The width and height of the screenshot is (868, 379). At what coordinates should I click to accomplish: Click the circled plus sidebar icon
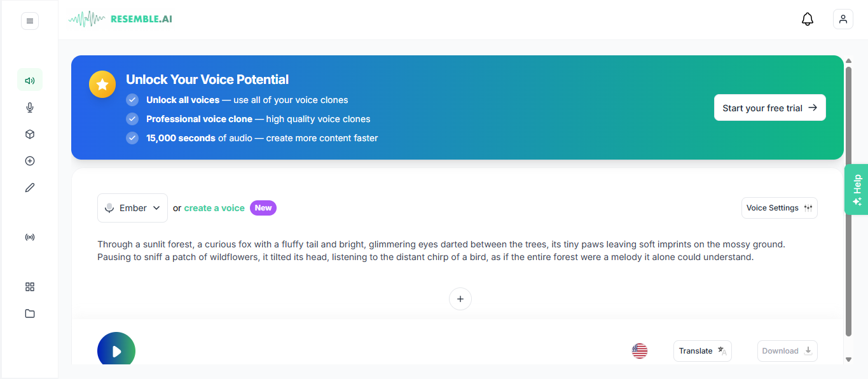coord(30,161)
